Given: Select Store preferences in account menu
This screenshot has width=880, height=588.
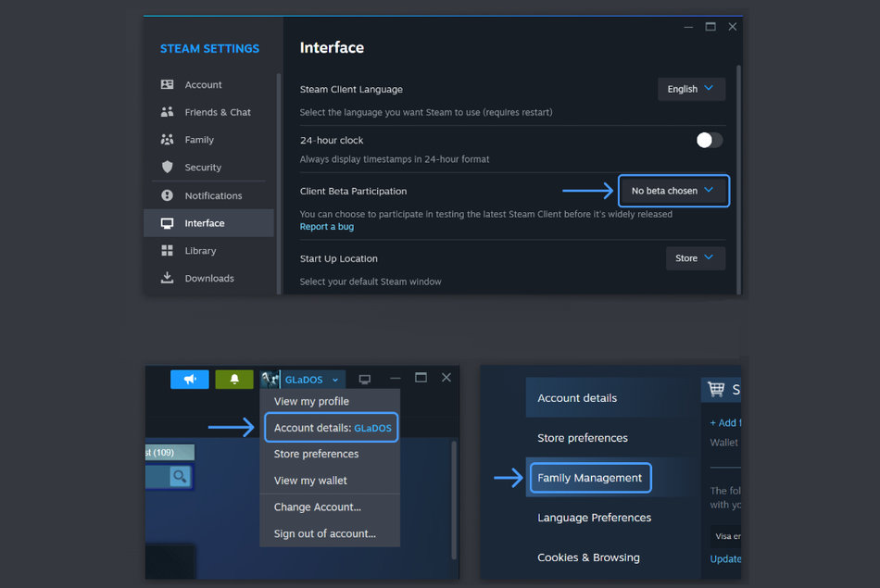Looking at the screenshot, I should click(330, 454).
